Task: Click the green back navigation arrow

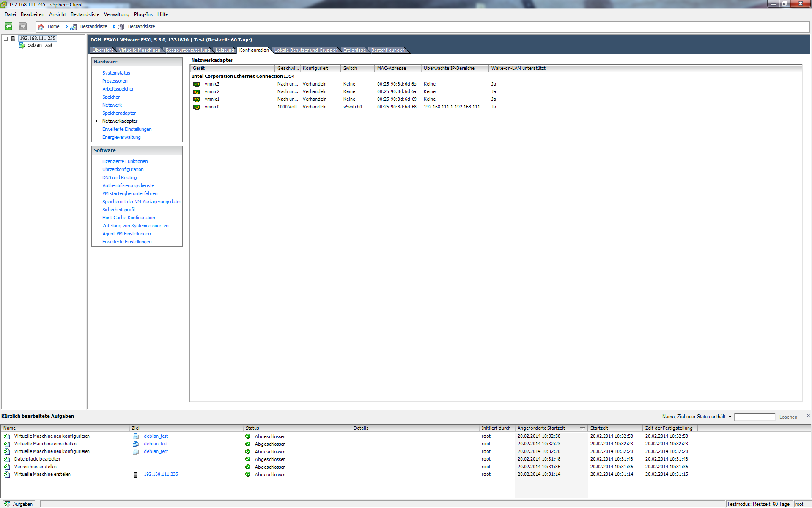Action: pyautogui.click(x=8, y=26)
